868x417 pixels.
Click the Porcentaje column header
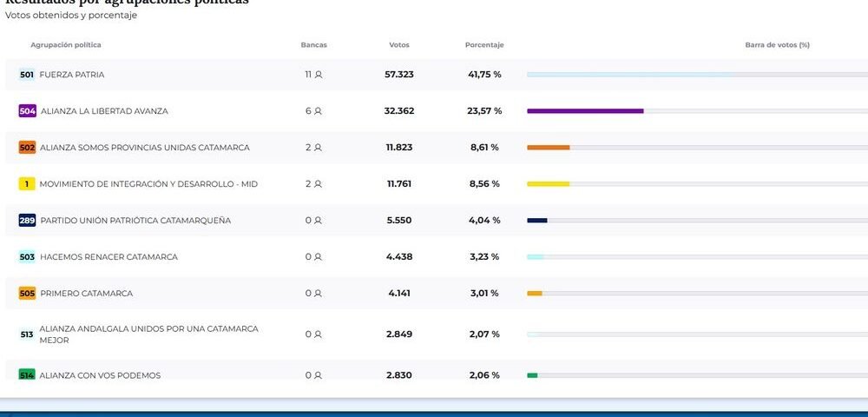[484, 45]
